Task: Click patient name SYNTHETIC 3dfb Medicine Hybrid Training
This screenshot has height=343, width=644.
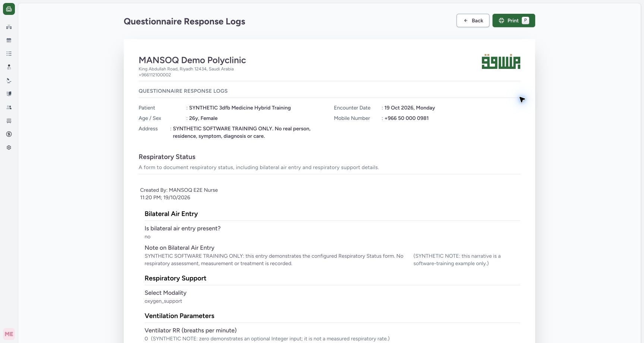Action: 240,108
